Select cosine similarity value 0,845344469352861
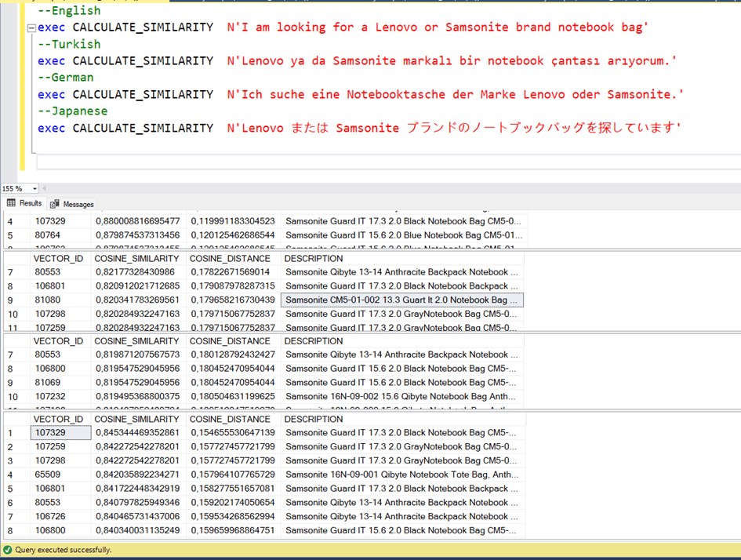This screenshot has width=741, height=560. click(137, 433)
